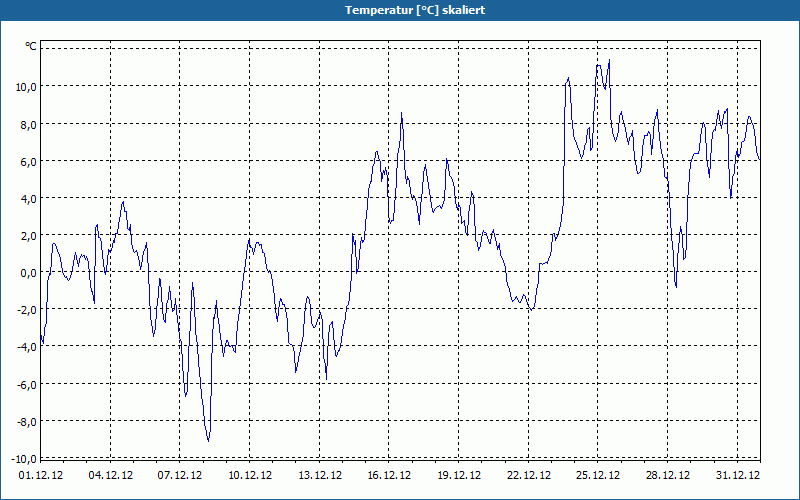Select the 16.12.12 date label
The height and width of the screenshot is (500, 800).
(x=389, y=476)
